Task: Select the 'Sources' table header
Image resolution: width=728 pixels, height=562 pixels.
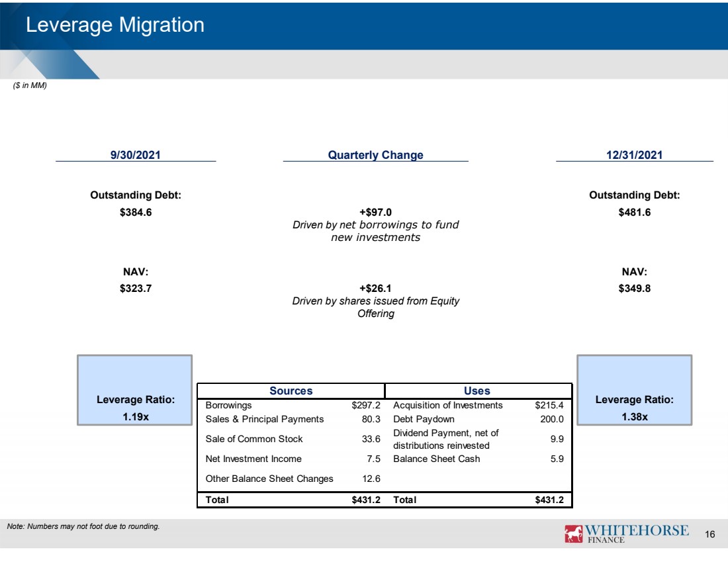Action: (291, 391)
